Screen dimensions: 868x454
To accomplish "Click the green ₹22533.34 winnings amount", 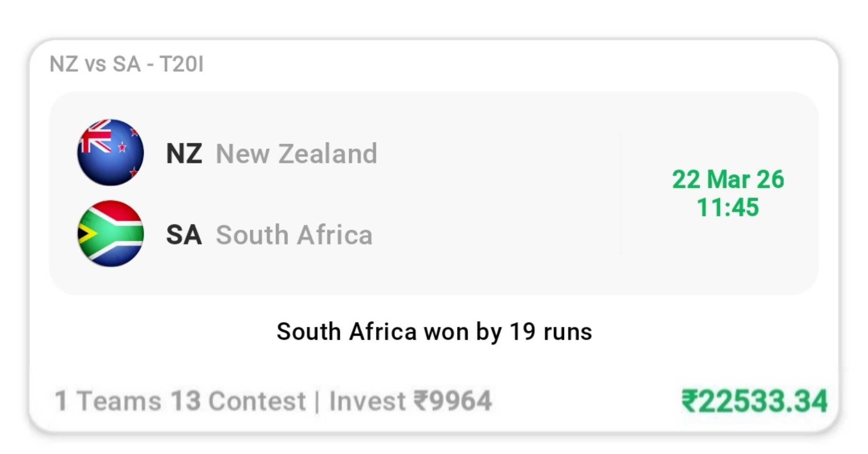I will tap(754, 401).
